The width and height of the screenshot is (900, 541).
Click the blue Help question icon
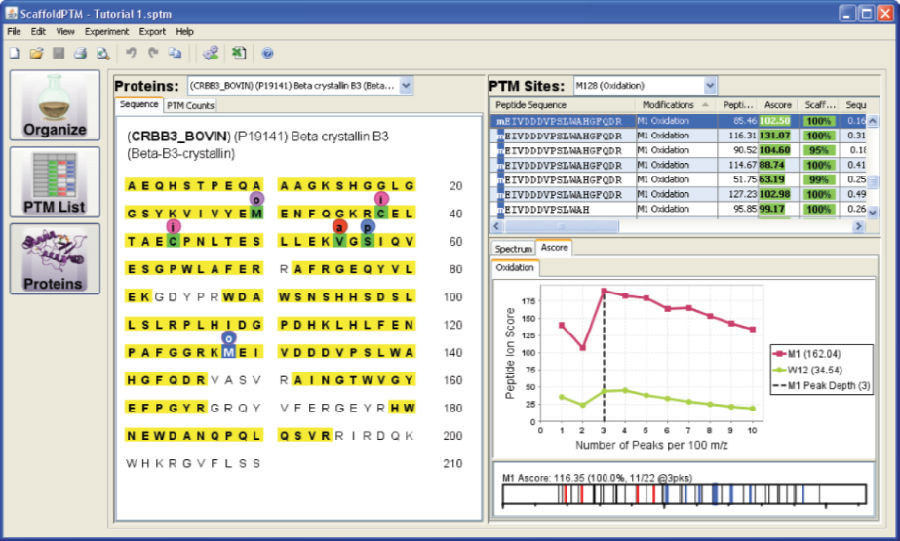coord(267,53)
